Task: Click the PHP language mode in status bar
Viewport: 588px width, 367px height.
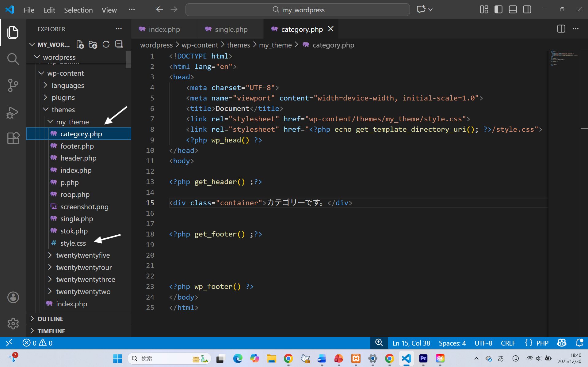Action: (542, 343)
